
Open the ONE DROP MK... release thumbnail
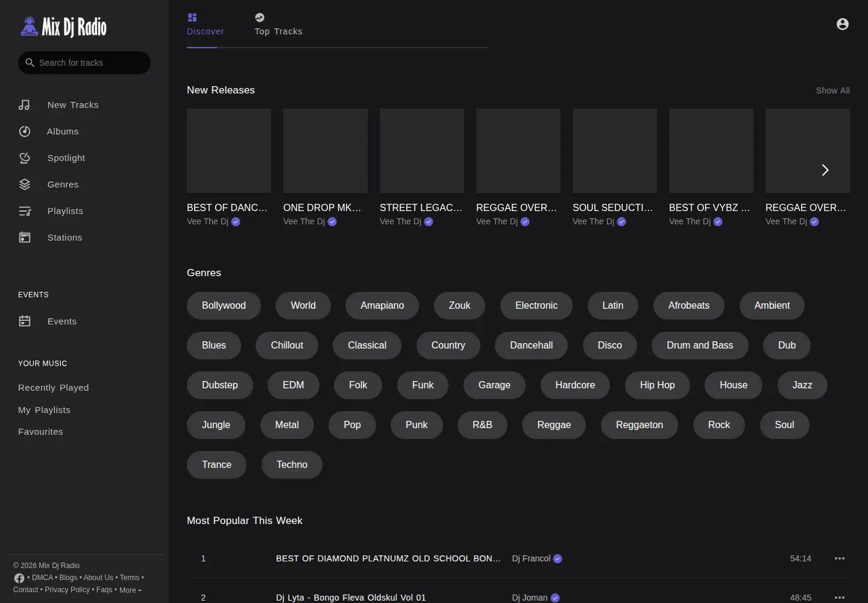coord(325,151)
